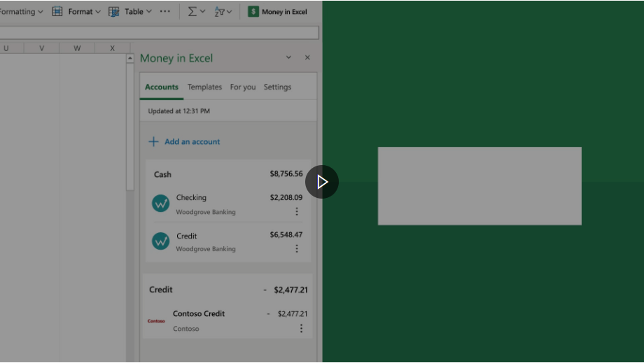
Task: Click the ribbon more options ellipsis
Action: (165, 12)
